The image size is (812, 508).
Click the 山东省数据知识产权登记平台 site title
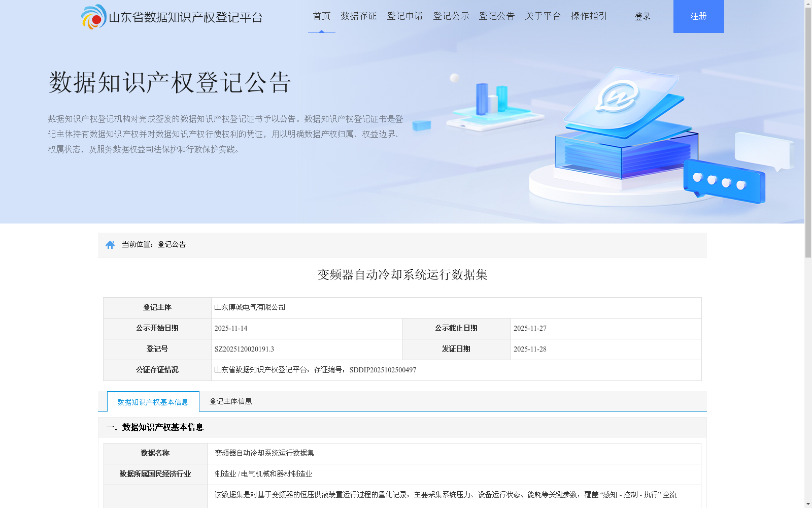pos(186,17)
